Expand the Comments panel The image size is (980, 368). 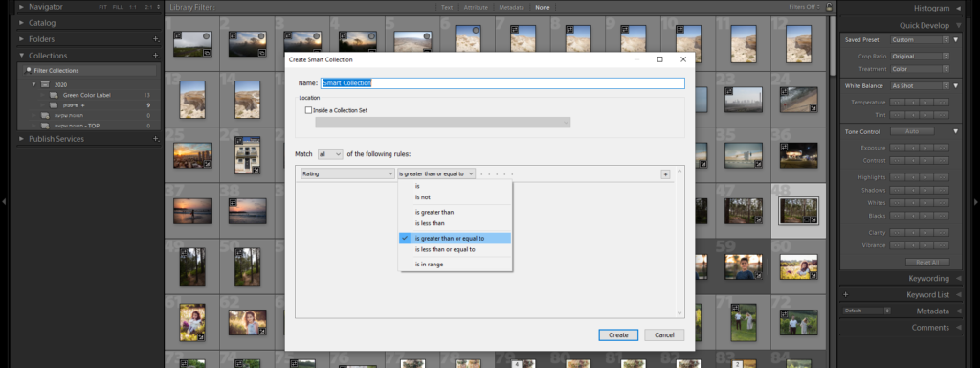pos(958,328)
